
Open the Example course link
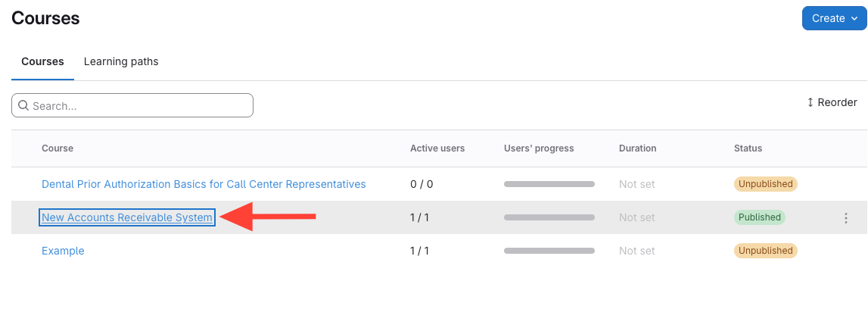coord(63,251)
